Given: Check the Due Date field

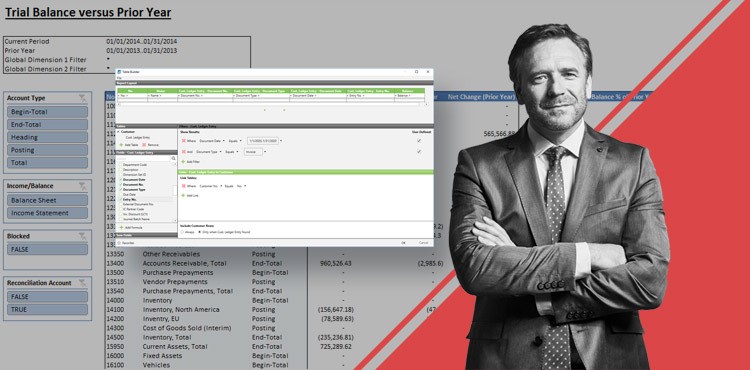Looking at the screenshot, I should (x=121, y=195).
